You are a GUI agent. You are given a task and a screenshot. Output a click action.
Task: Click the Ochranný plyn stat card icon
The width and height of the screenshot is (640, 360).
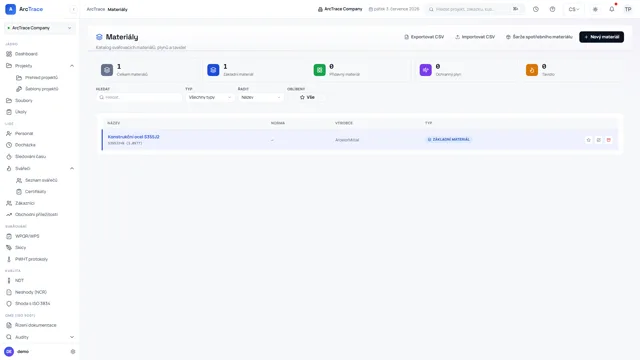[425, 70]
